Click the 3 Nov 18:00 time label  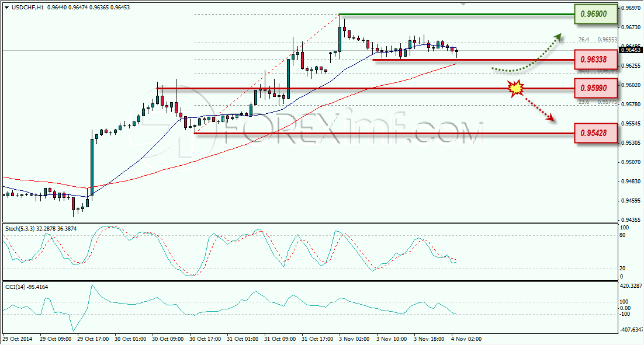[429, 339]
